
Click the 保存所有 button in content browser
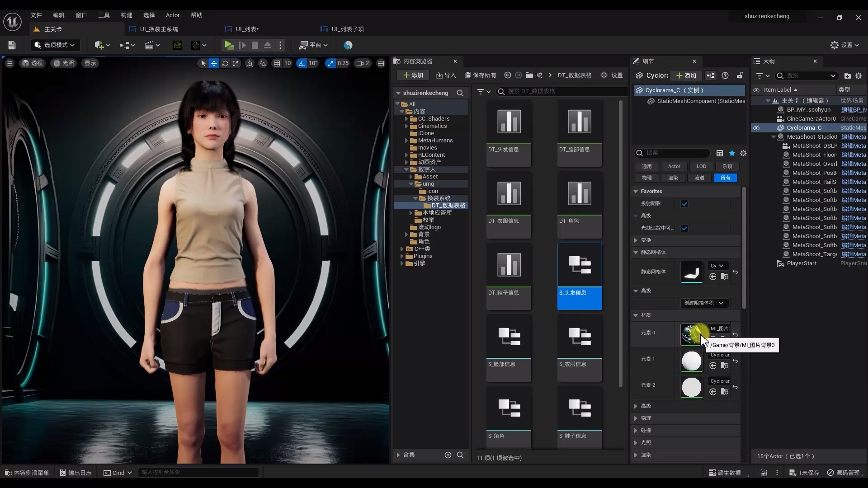point(481,75)
